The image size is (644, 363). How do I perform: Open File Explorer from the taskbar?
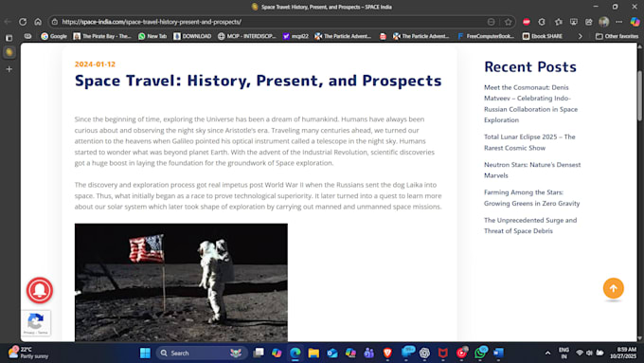click(x=313, y=354)
